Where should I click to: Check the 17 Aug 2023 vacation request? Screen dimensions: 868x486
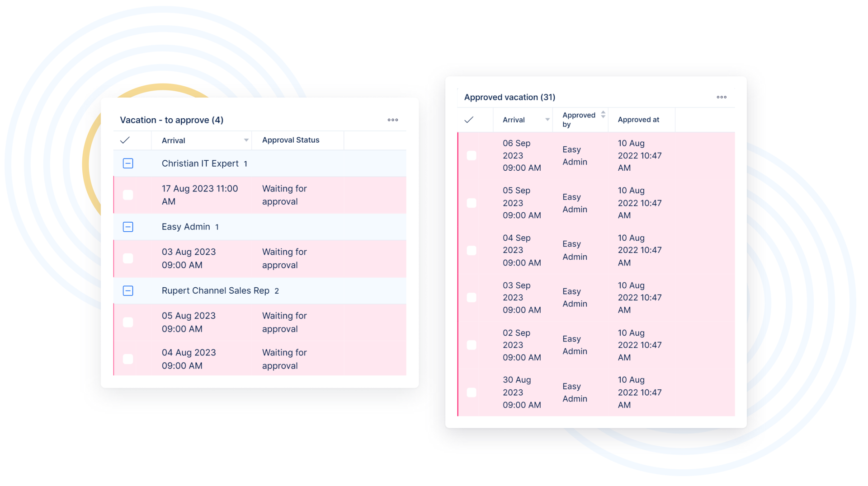point(128,195)
